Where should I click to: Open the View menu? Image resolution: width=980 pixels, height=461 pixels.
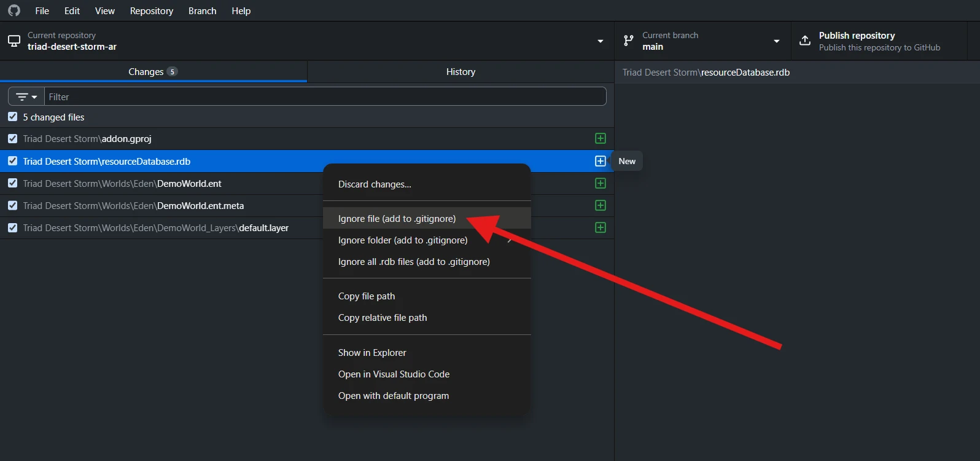point(105,10)
